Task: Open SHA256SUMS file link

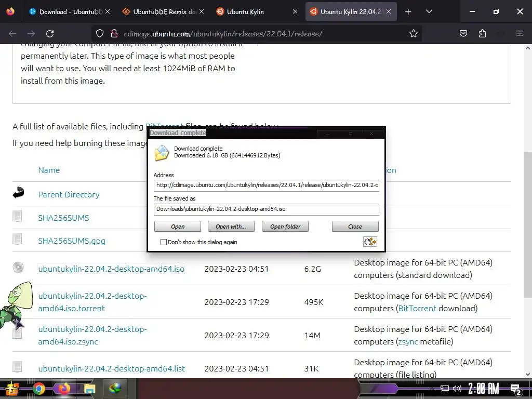Action: tap(63, 218)
